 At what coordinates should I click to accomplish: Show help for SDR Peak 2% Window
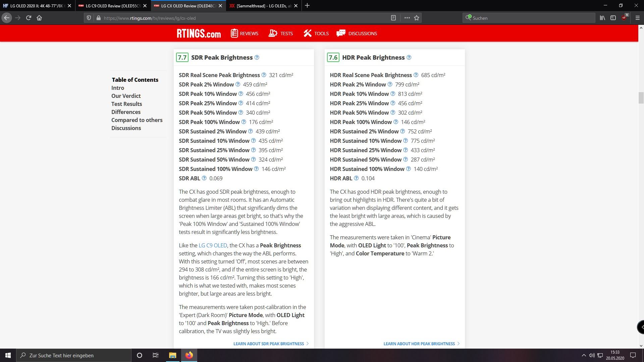tap(238, 84)
